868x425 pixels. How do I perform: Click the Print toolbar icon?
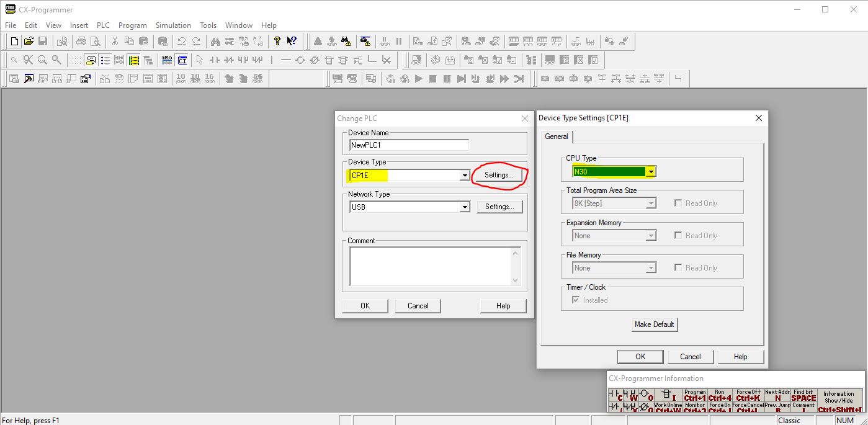pos(81,42)
